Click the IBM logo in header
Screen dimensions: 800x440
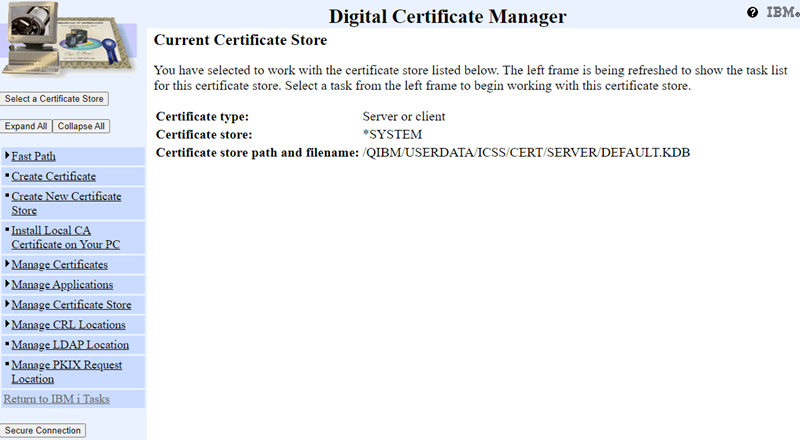pos(780,12)
